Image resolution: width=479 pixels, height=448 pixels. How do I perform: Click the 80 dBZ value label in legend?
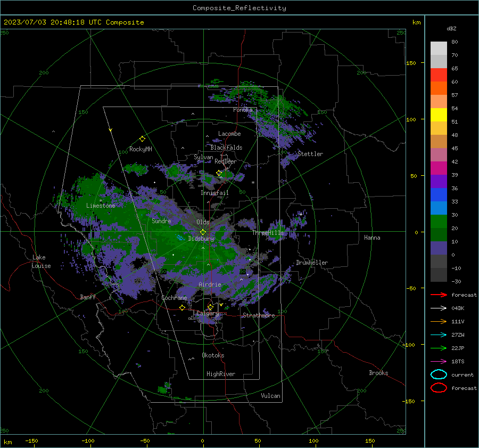click(x=455, y=42)
